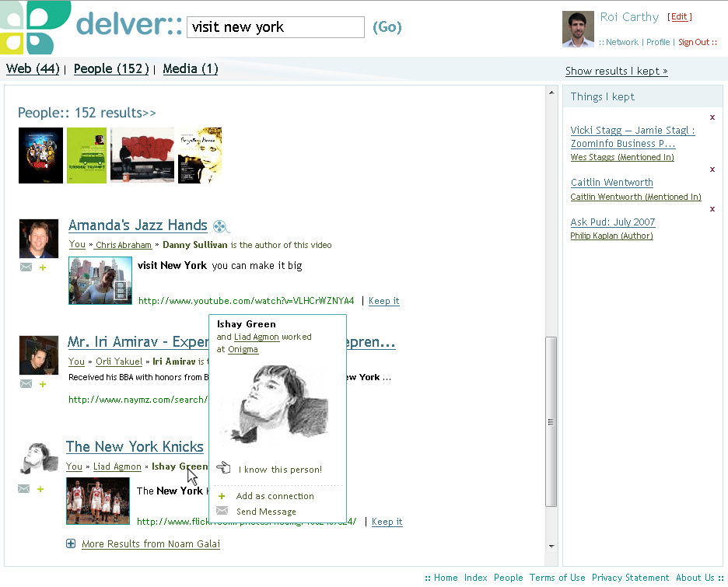Viewport: 728px width, 587px height.
Task: Open Show results I kept link
Action: click(x=616, y=71)
